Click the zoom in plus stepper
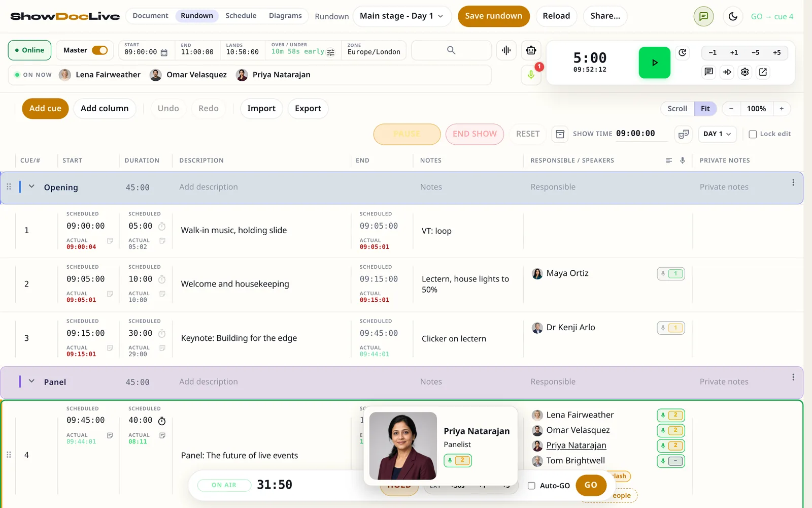The height and width of the screenshot is (508, 812). (x=782, y=109)
